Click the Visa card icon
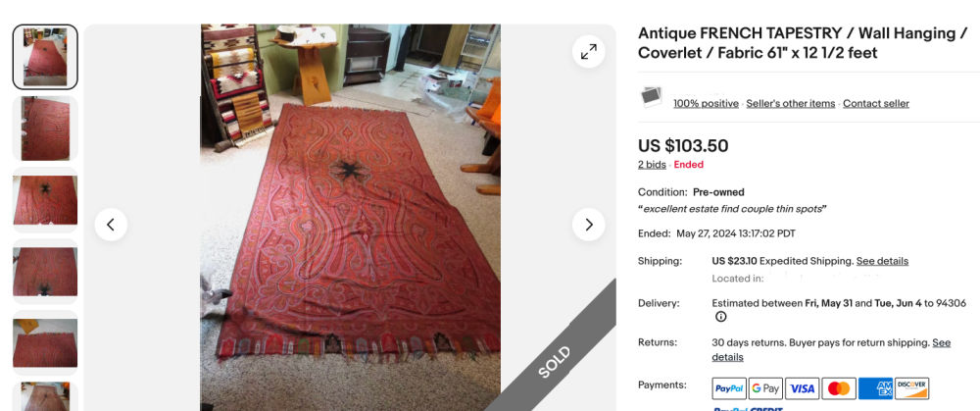 pos(802,388)
